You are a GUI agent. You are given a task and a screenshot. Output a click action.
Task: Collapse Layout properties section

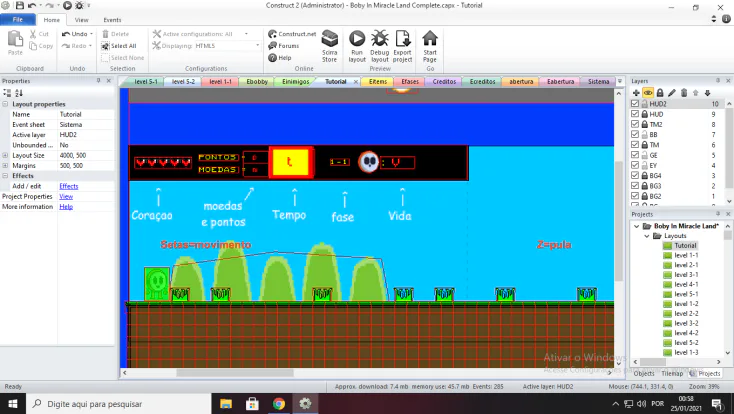point(5,104)
